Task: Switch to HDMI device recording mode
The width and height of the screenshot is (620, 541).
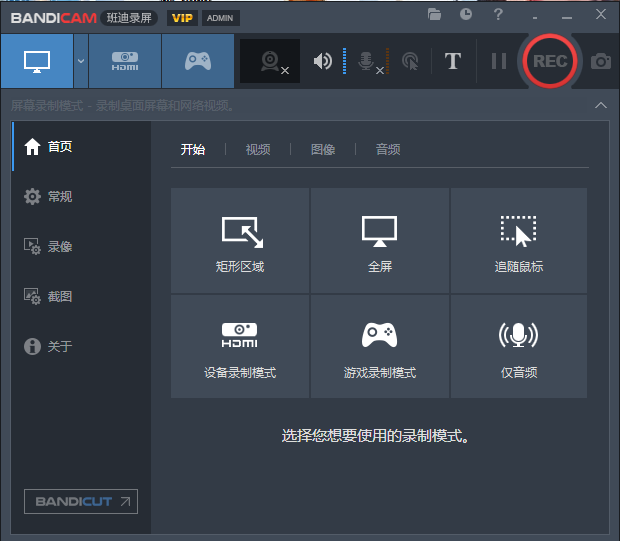Action: click(125, 61)
